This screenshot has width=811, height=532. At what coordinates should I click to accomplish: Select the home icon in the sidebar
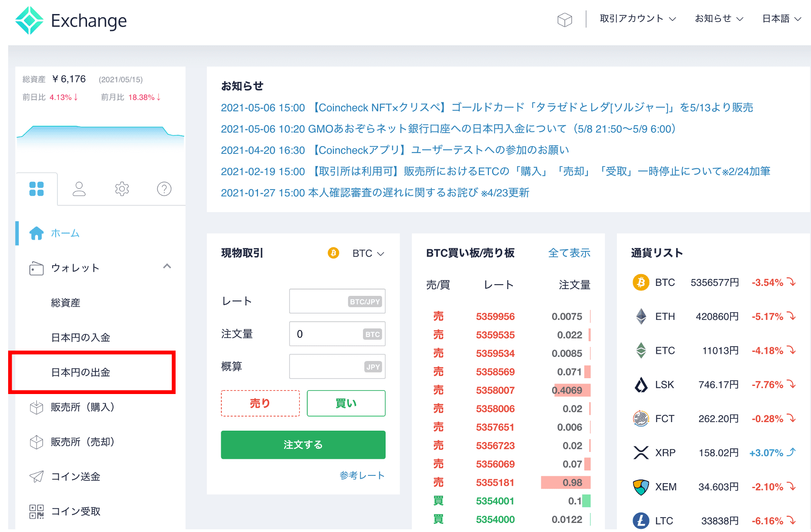pyautogui.click(x=37, y=233)
